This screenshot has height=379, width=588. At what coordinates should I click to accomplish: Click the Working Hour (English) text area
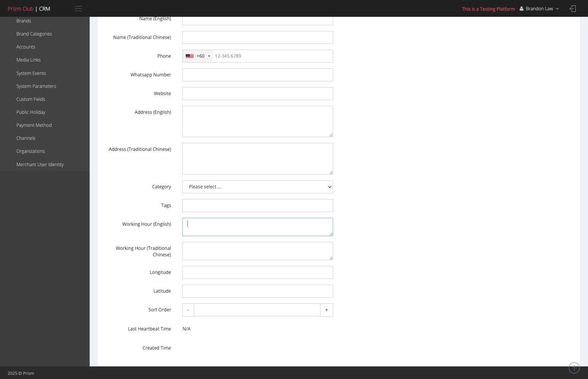[258, 227]
